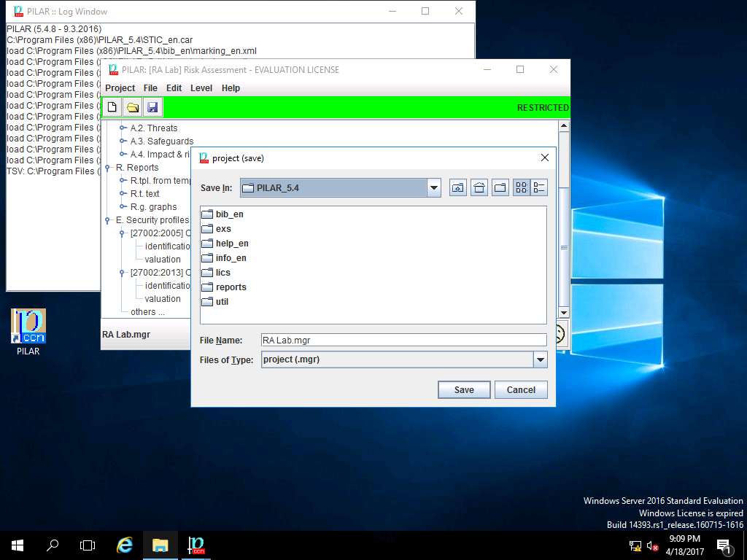Screen dimensions: 747x560
Task: Select the help_en folder
Action: pos(225,244)
